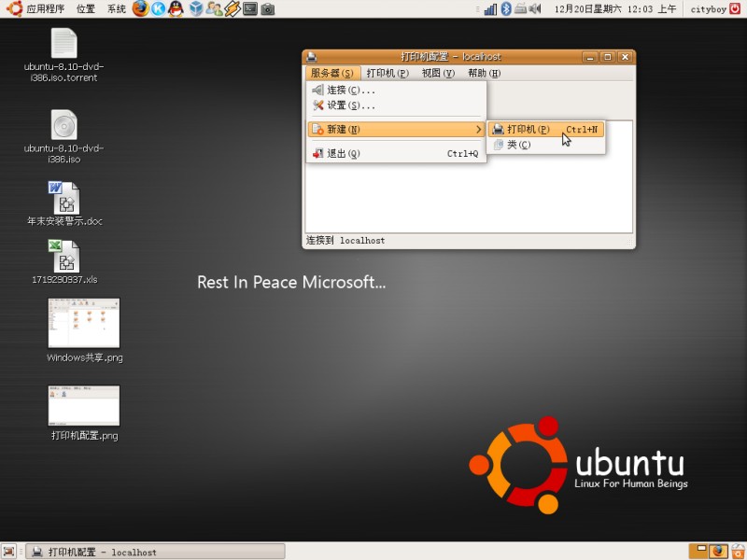Click the cityboy user switcher
Viewport: 747px width, 560px height.
pyautogui.click(x=708, y=9)
